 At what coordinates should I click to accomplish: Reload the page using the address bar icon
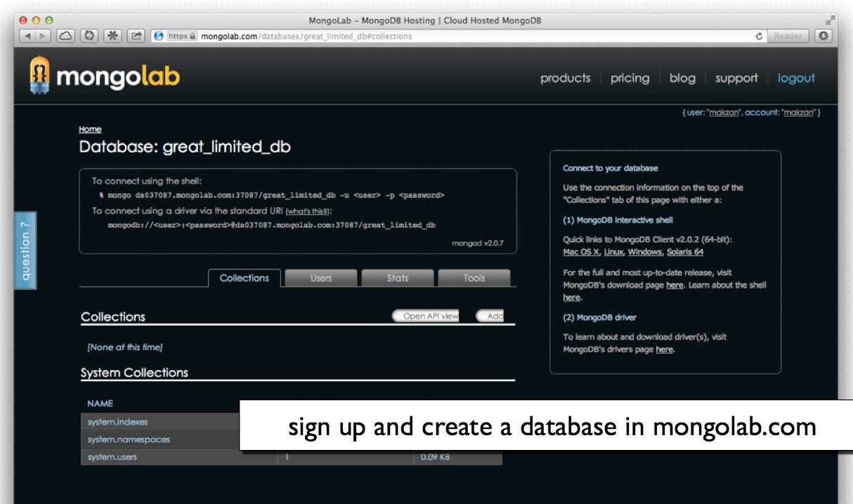759,36
